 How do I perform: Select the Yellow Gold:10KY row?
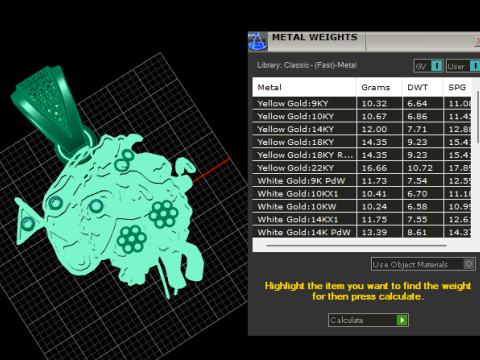point(362,116)
